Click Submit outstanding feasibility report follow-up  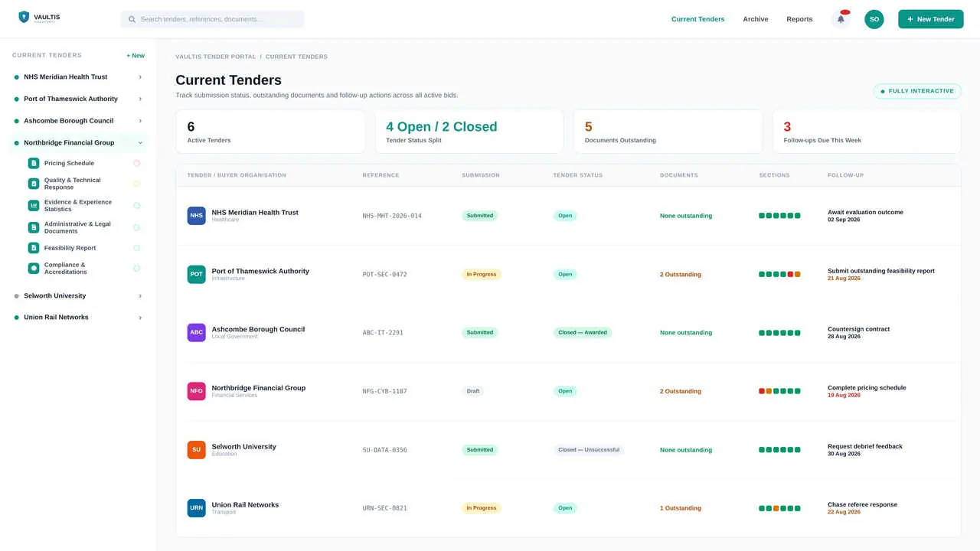pyautogui.click(x=881, y=271)
